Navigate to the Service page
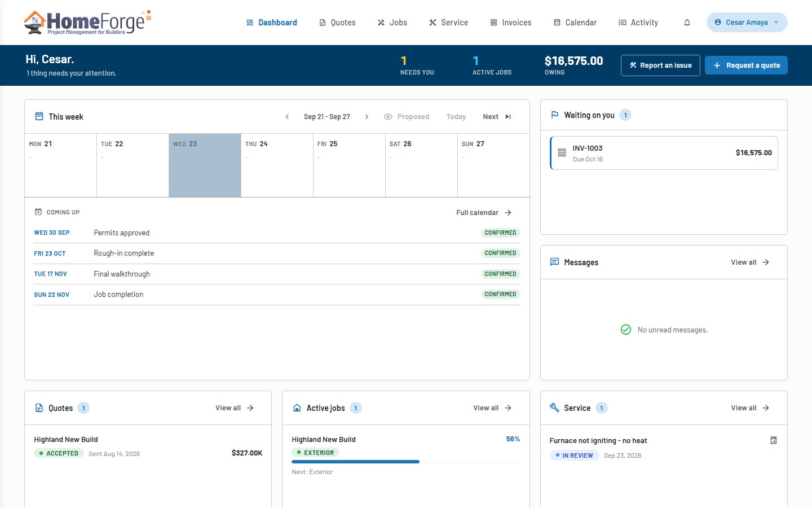 [x=448, y=23]
